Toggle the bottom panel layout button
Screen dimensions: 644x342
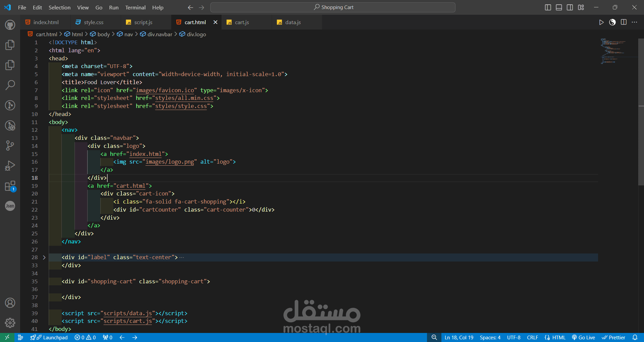559,7
